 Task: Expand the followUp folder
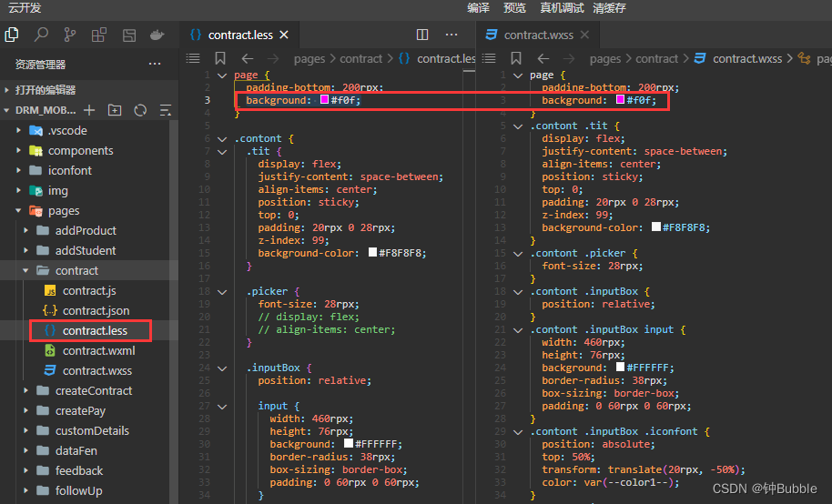[x=25, y=490]
